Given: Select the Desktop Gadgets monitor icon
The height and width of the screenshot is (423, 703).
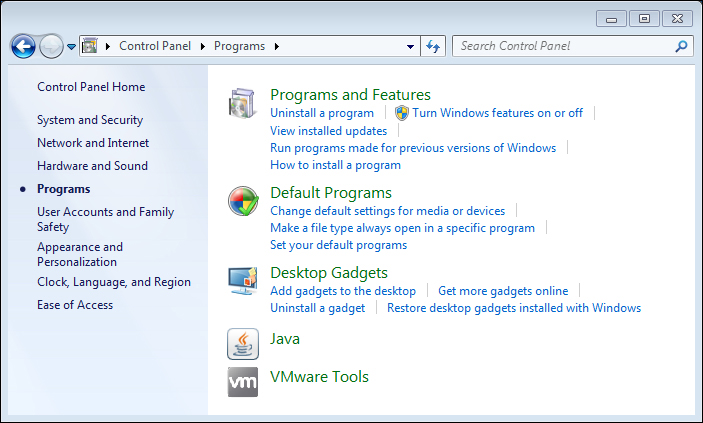Looking at the screenshot, I should pyautogui.click(x=243, y=281).
